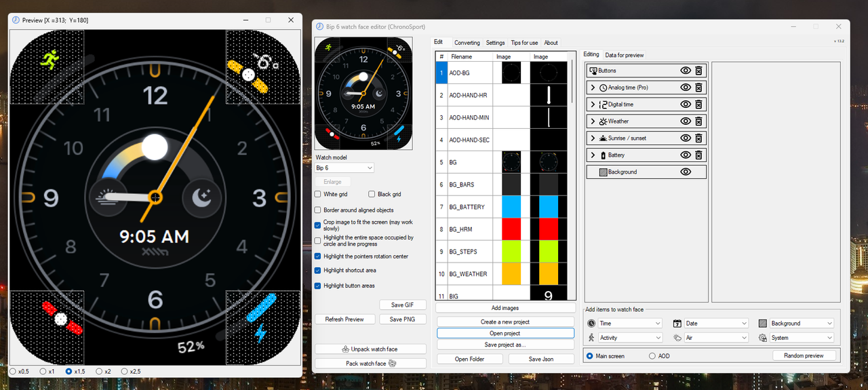868x390 pixels.
Task: Open the Time items dropdown
Action: (630, 324)
